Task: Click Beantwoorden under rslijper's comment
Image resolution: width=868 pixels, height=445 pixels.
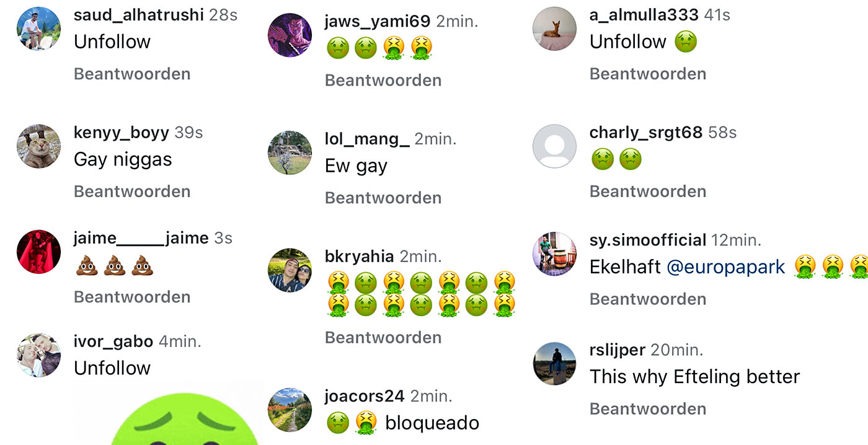Action: point(648,409)
